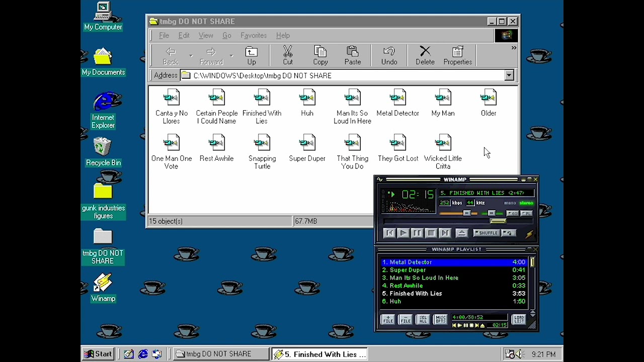
Task: Expand the Explorer toolbar overflow chevron
Action: click(x=514, y=48)
